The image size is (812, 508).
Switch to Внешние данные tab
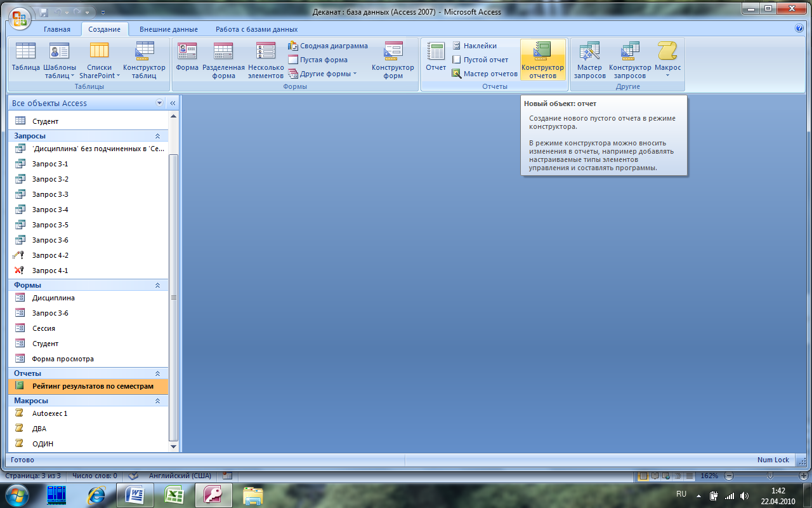169,29
